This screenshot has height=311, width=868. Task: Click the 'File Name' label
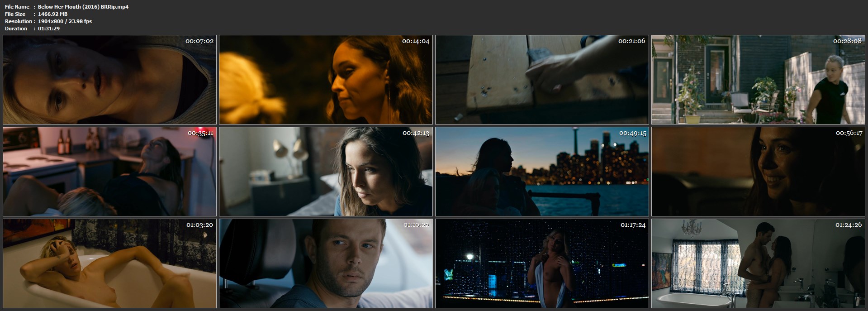coord(17,7)
